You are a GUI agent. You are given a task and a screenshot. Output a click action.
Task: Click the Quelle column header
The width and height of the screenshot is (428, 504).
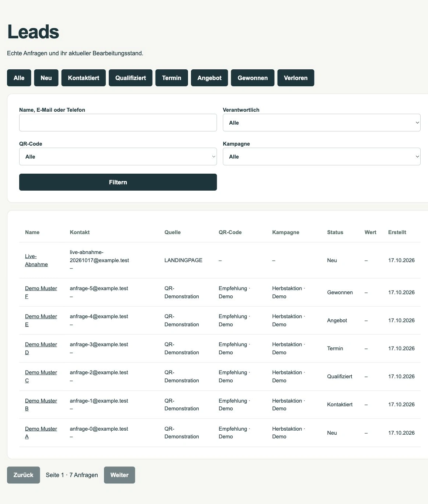tap(173, 232)
